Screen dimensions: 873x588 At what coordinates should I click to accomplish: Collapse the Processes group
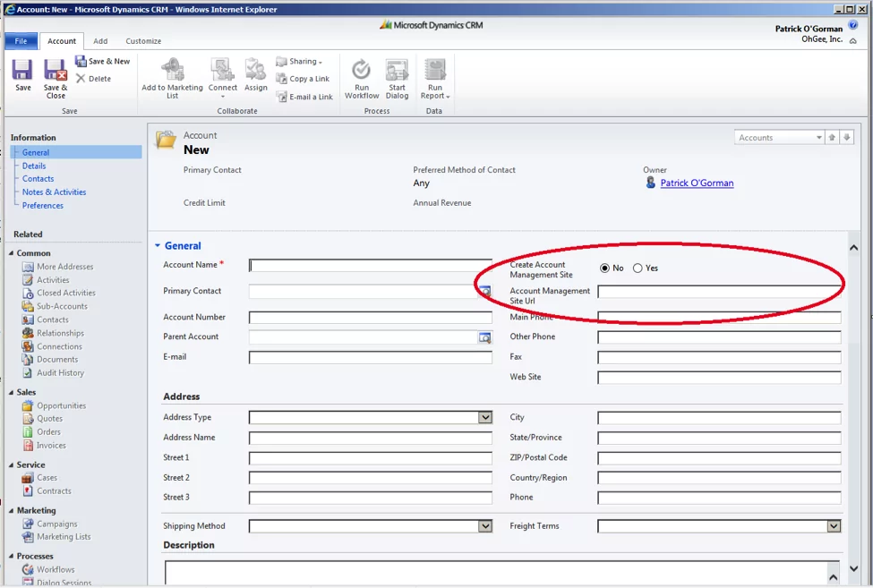11,556
